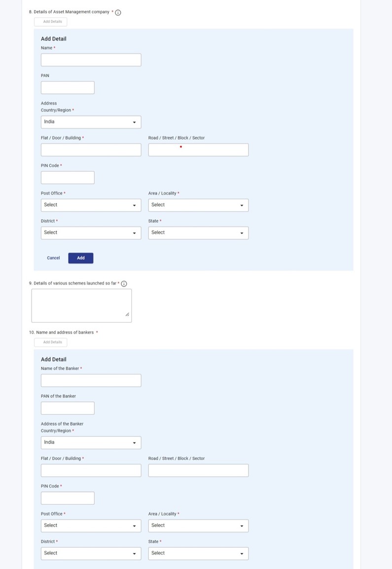
Task: Open the info tooltip for Asset Management company
Action: coord(117,12)
